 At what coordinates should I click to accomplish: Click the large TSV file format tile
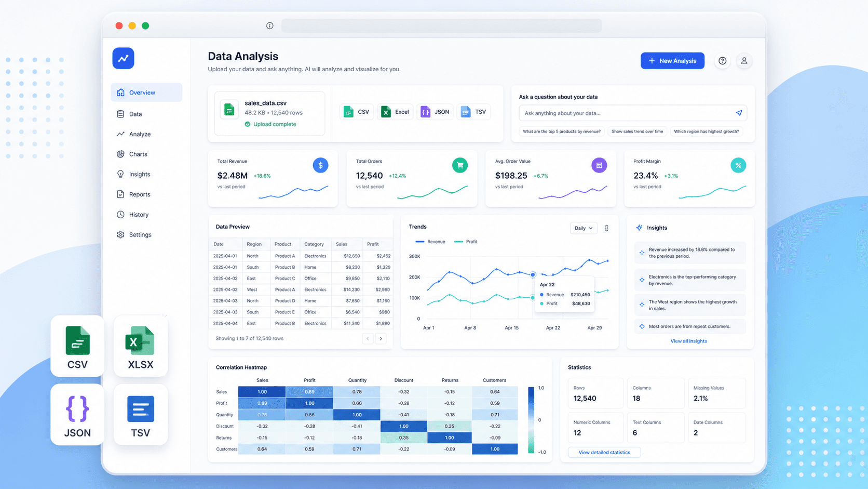click(141, 415)
